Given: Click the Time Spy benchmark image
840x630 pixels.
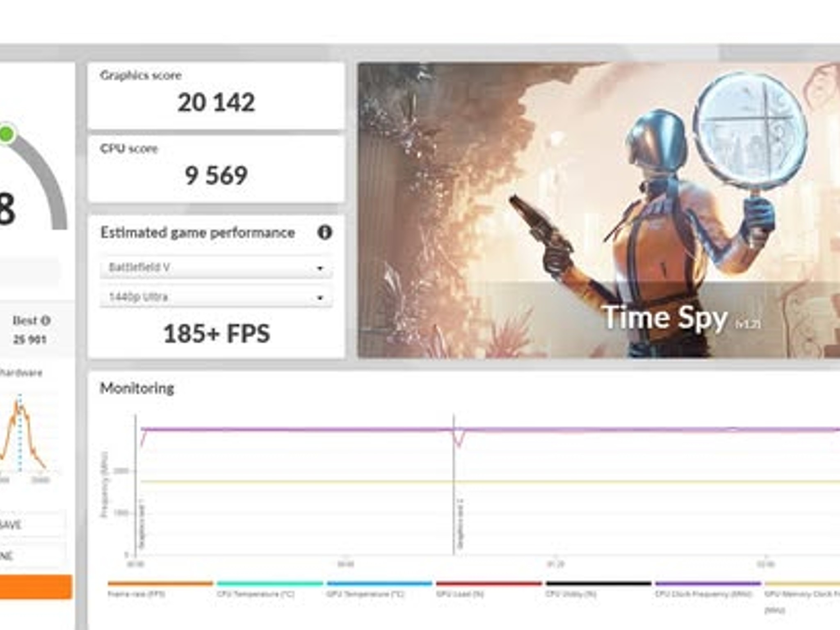Looking at the screenshot, I should point(599,210).
